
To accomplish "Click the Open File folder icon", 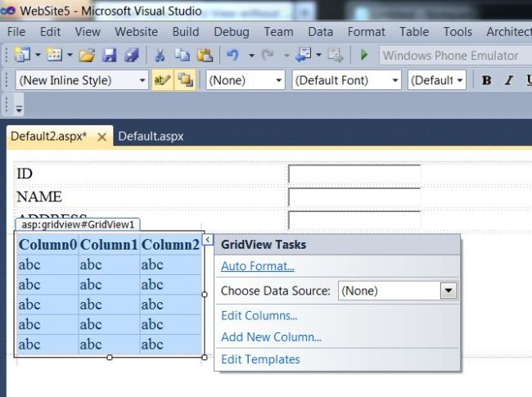I will point(87,56).
